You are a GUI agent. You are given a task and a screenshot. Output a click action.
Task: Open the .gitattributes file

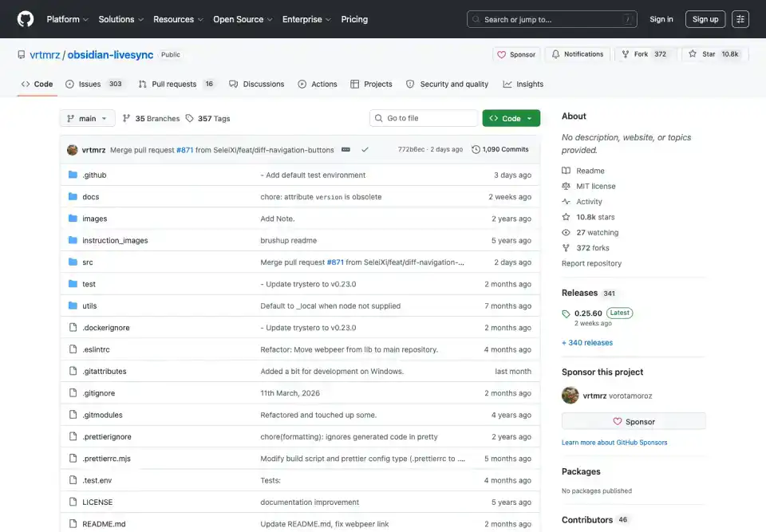(104, 371)
